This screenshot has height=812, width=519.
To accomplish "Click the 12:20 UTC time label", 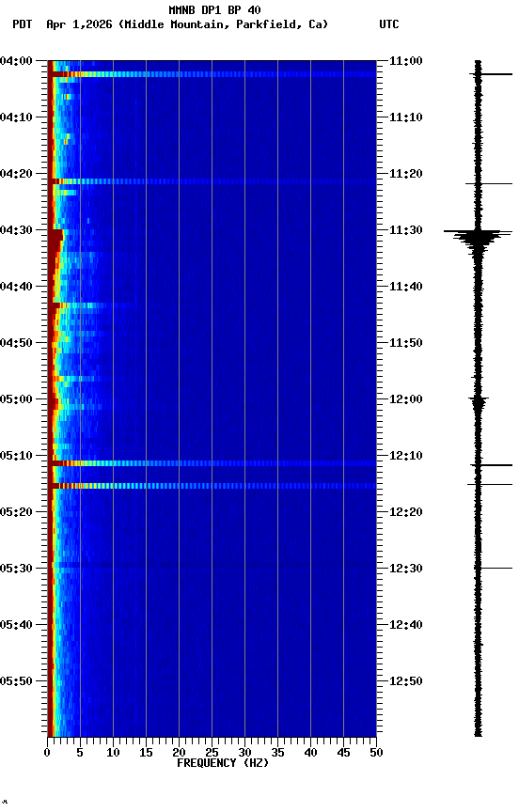I will (406, 512).
